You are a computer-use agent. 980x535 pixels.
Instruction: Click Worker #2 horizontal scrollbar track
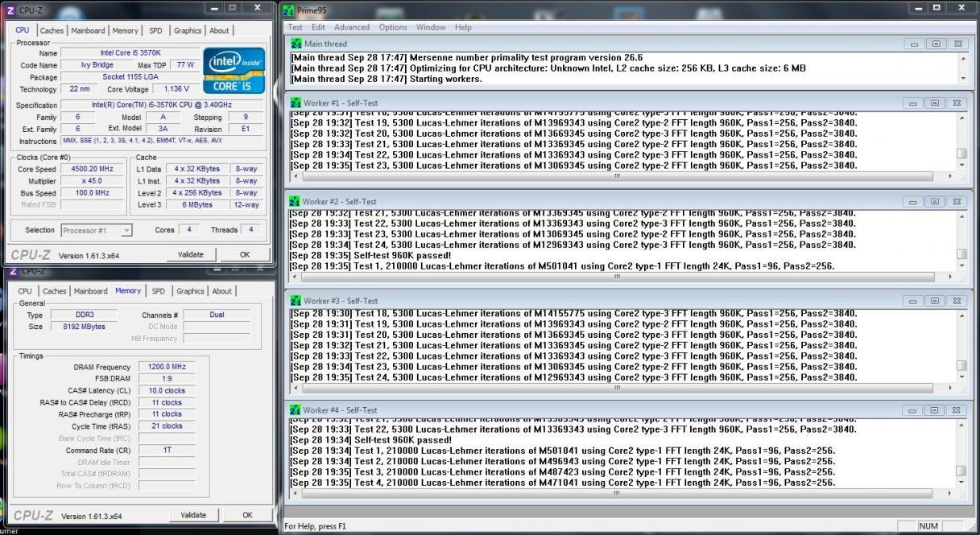[618, 276]
